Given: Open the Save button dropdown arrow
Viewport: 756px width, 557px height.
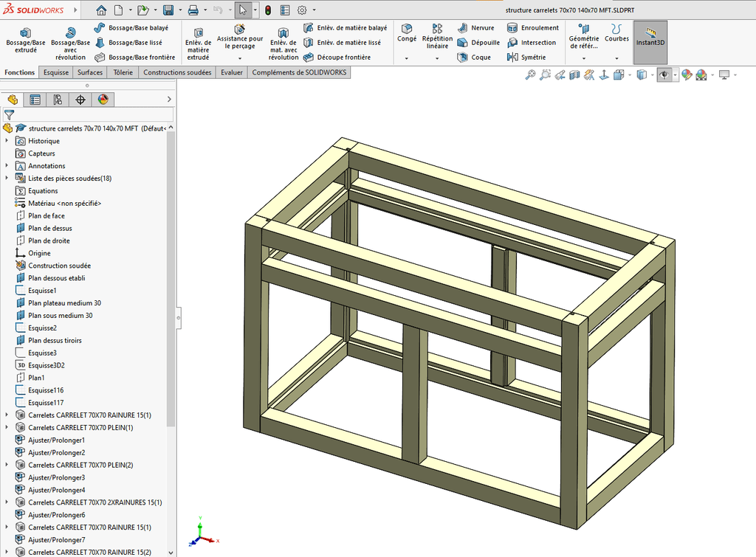Looking at the screenshot, I should [x=180, y=10].
